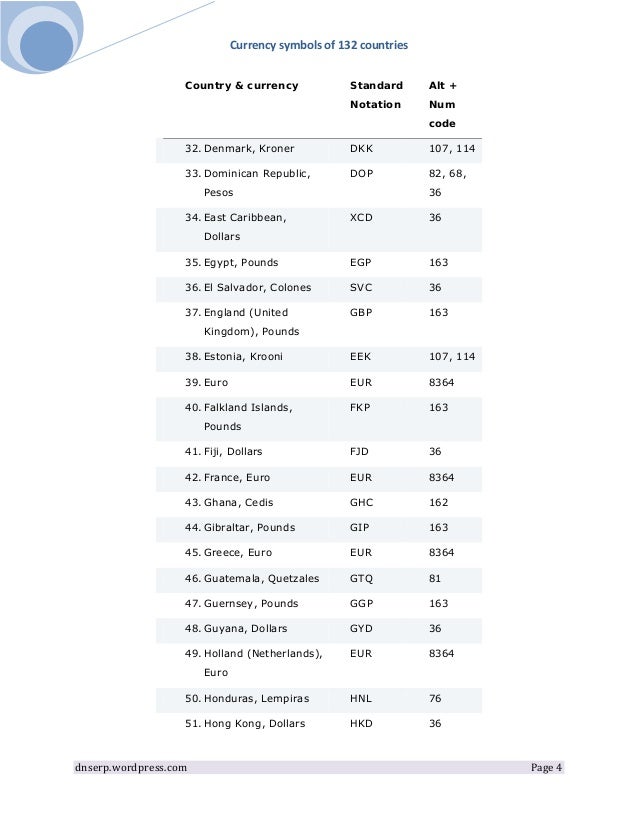Viewport: 638px width, 826px height.
Task: Select the Guatemala, Quetzales entry
Action: tap(261, 578)
